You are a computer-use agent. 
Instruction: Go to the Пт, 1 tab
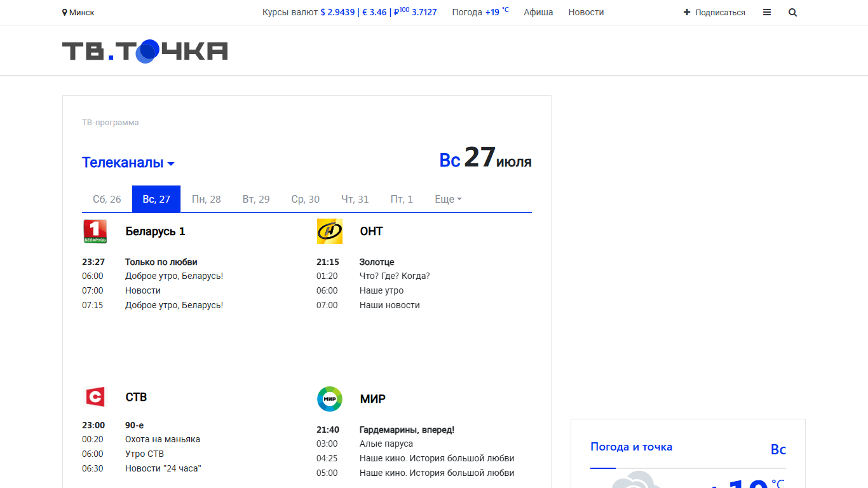[402, 200]
